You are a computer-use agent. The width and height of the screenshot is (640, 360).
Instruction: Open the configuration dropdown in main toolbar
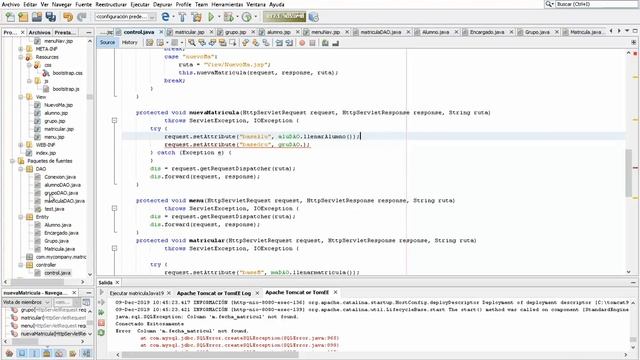125,17
